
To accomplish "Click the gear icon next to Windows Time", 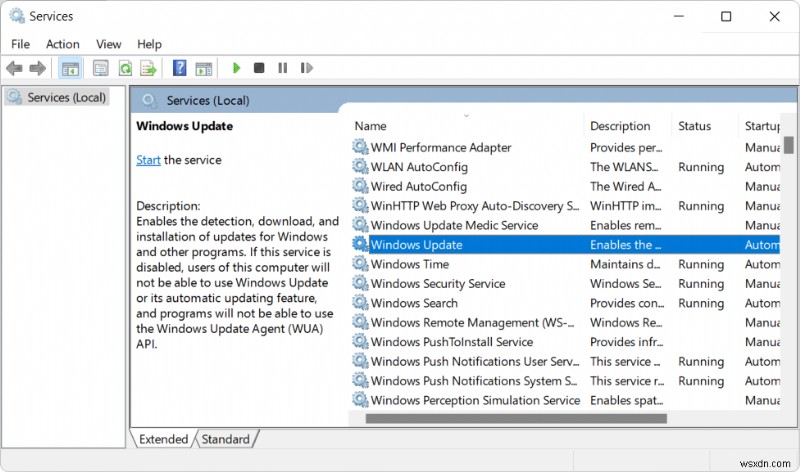I will click(360, 263).
